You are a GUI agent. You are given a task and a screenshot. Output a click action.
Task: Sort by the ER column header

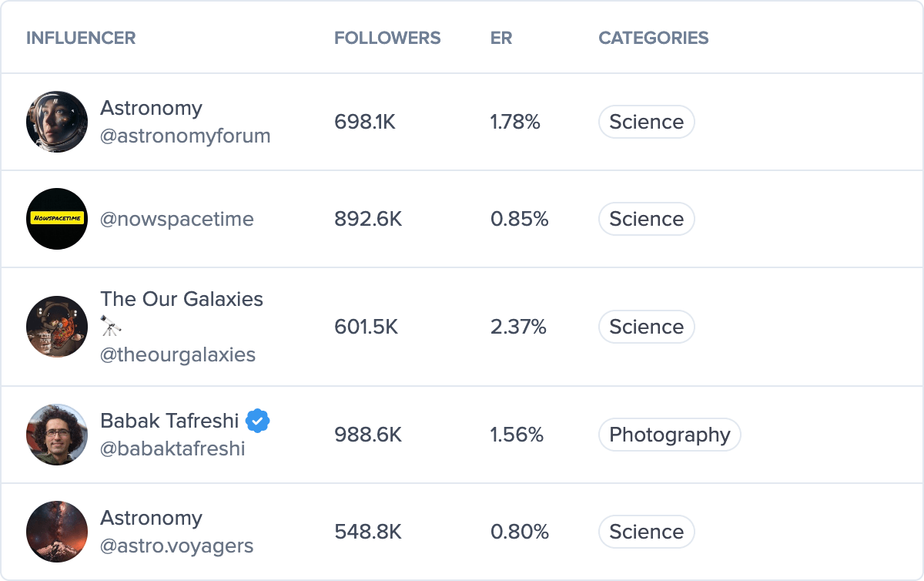click(501, 38)
